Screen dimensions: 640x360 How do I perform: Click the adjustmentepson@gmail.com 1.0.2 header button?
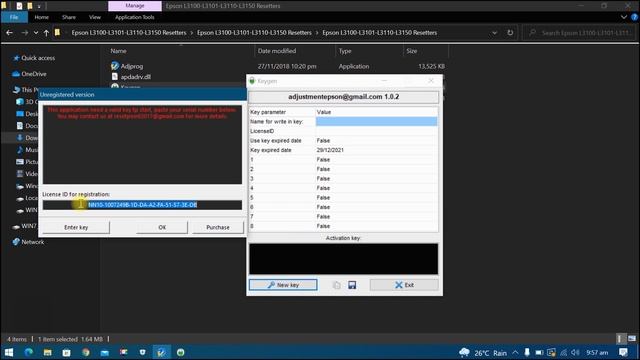344,97
